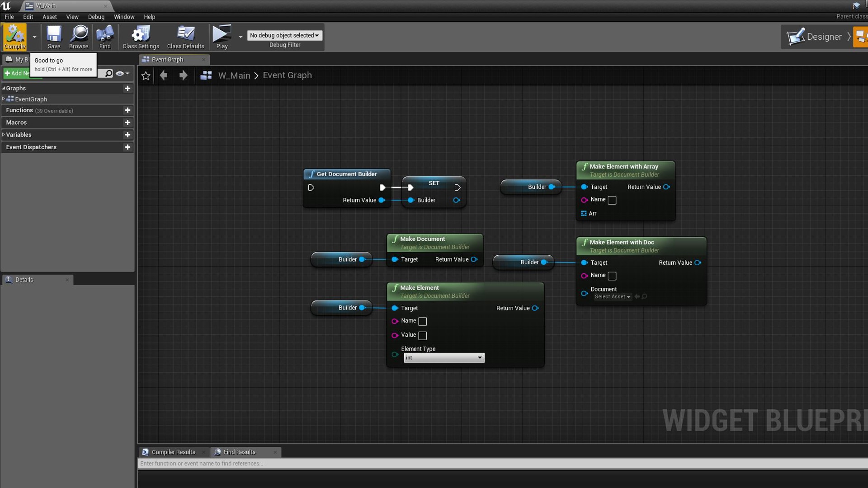This screenshot has height=488, width=868.
Task: Check the Value box on Make Element
Action: (422, 335)
